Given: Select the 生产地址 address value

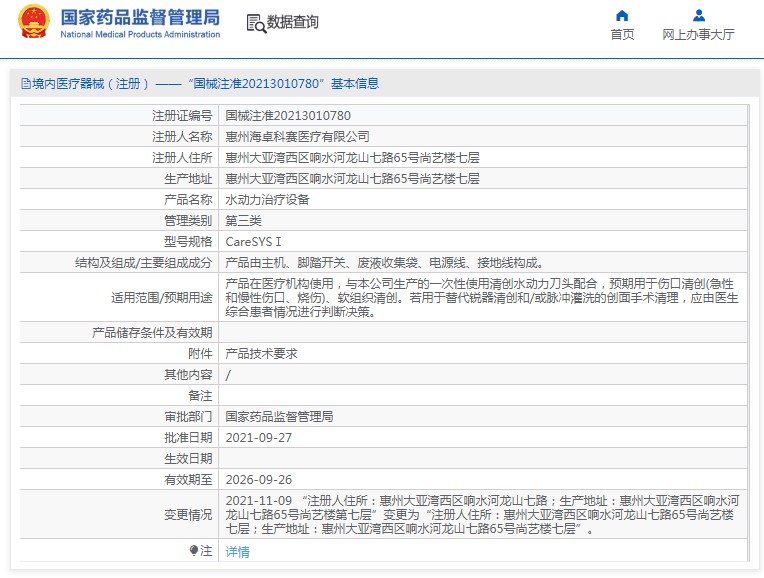Looking at the screenshot, I should click(352, 178).
